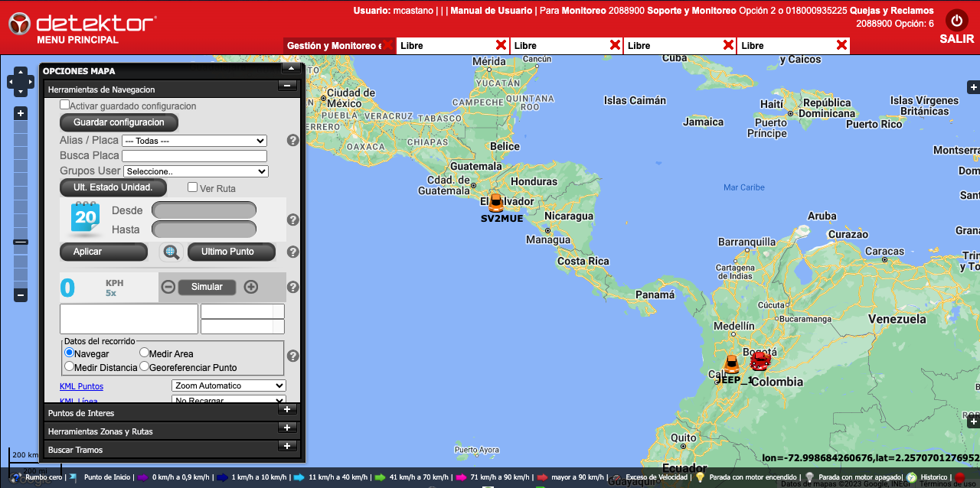Expand the Buscar Tramos section
The width and height of the screenshot is (980, 488).
(x=288, y=446)
